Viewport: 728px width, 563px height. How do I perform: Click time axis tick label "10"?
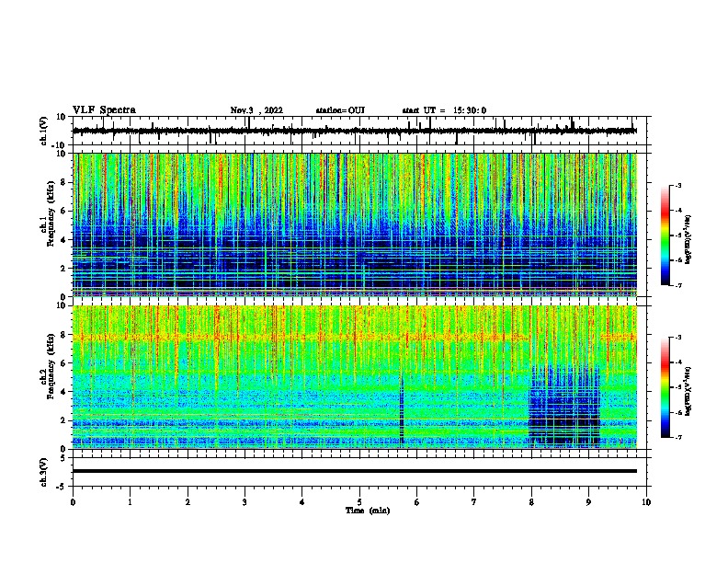(x=646, y=501)
